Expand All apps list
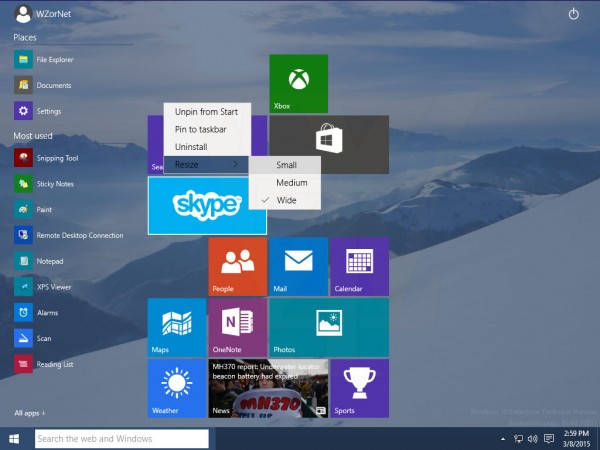The width and height of the screenshot is (600, 450). click(x=30, y=412)
